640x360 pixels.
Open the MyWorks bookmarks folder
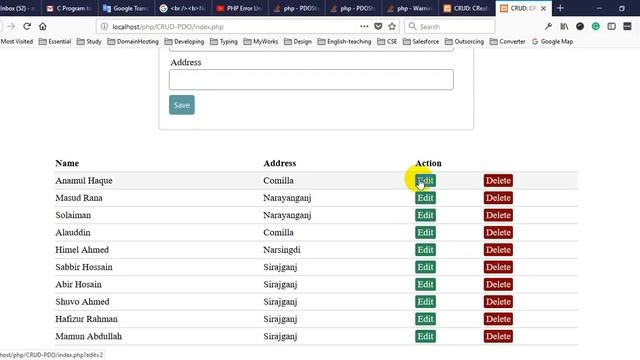pos(260,42)
